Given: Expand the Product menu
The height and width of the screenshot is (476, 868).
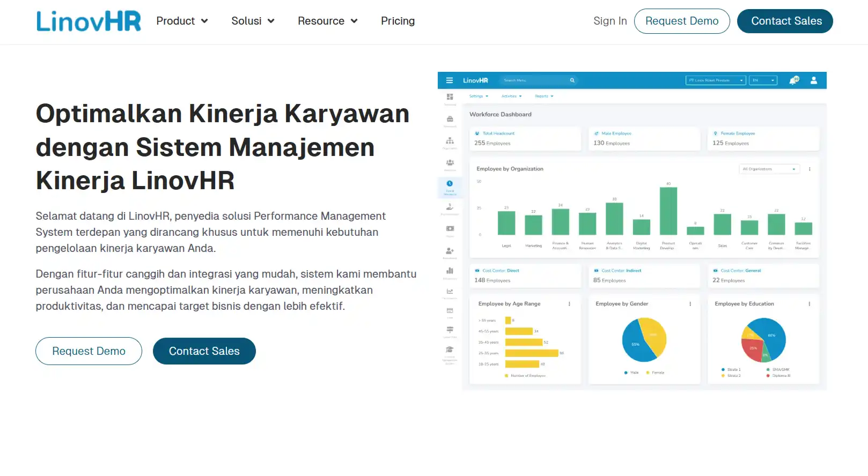Looking at the screenshot, I should click(x=182, y=21).
